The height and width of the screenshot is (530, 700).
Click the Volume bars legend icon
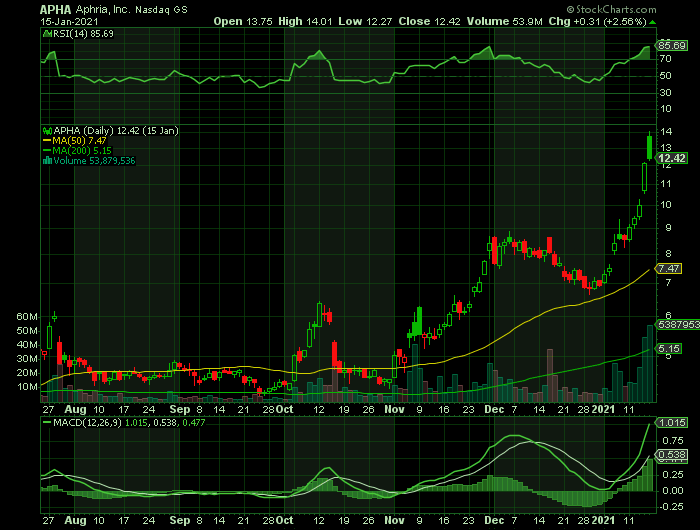(46, 160)
